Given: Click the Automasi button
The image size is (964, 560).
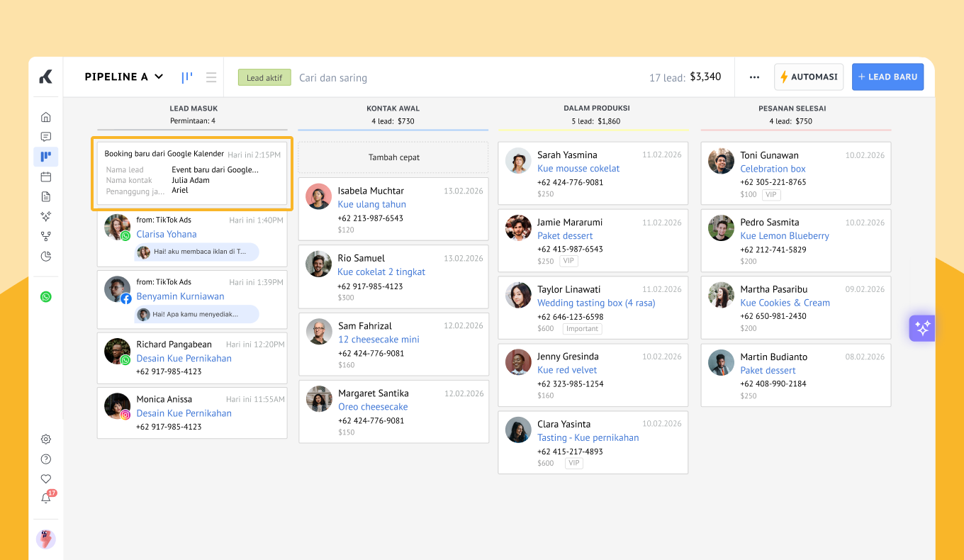Looking at the screenshot, I should pos(809,77).
